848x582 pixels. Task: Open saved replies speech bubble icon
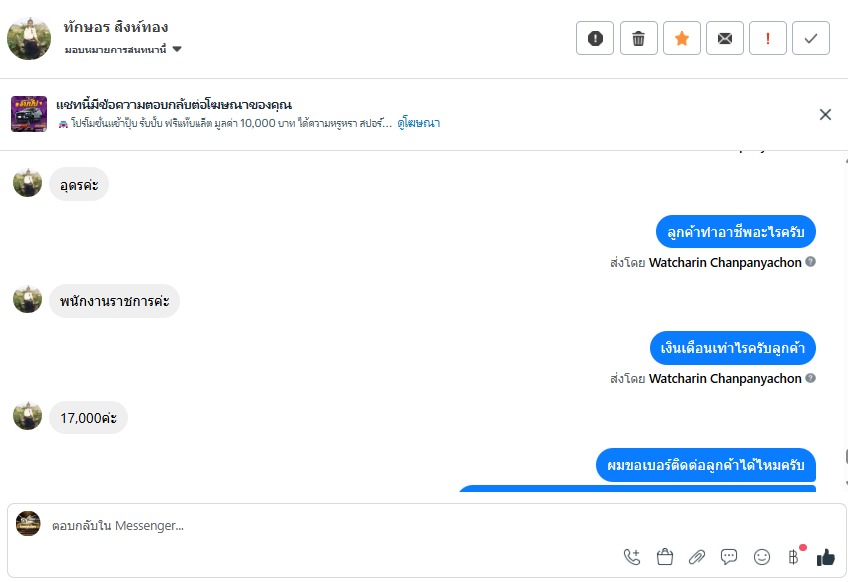coord(729,557)
